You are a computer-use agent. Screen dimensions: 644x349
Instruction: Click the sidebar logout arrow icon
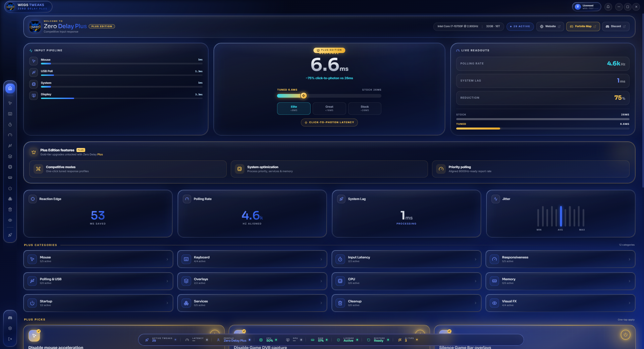(x=10, y=339)
